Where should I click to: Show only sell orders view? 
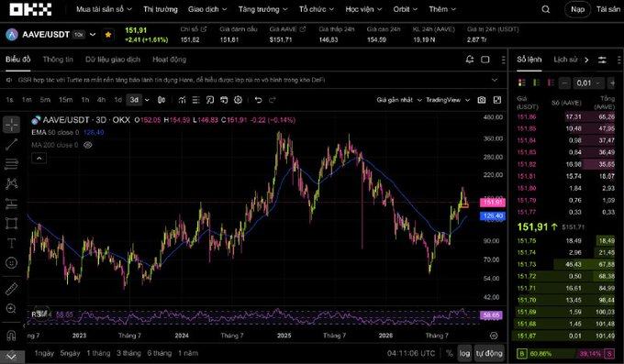(551, 83)
